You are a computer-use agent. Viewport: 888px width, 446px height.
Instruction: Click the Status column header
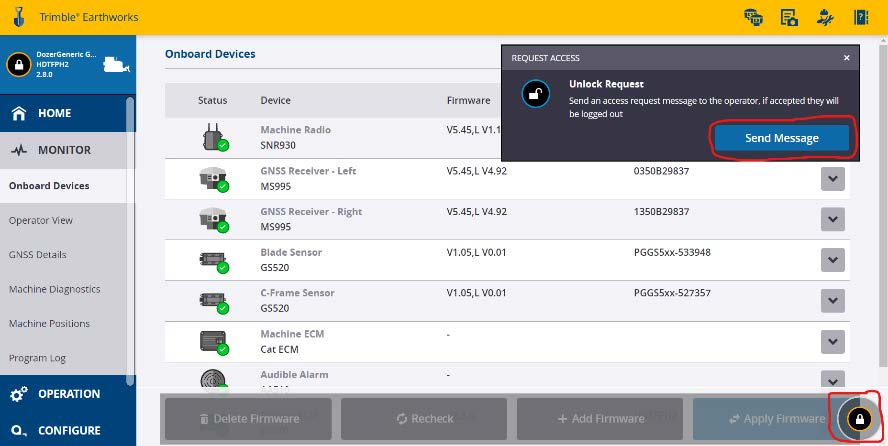(212, 100)
